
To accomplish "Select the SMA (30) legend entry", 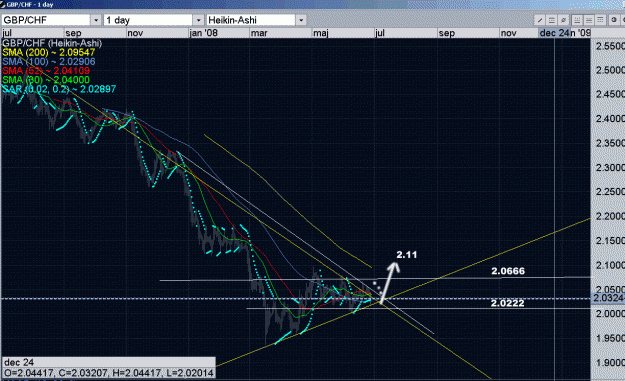I will click(46, 80).
